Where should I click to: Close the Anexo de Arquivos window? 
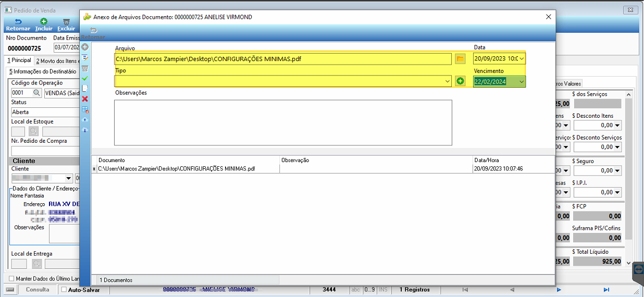coord(548,17)
